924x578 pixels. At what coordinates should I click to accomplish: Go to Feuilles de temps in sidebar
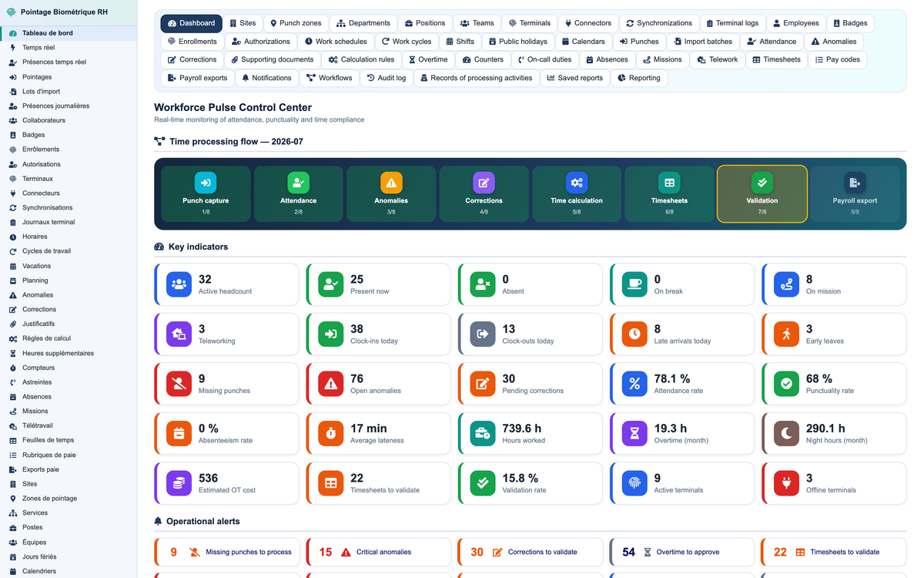[69, 440]
